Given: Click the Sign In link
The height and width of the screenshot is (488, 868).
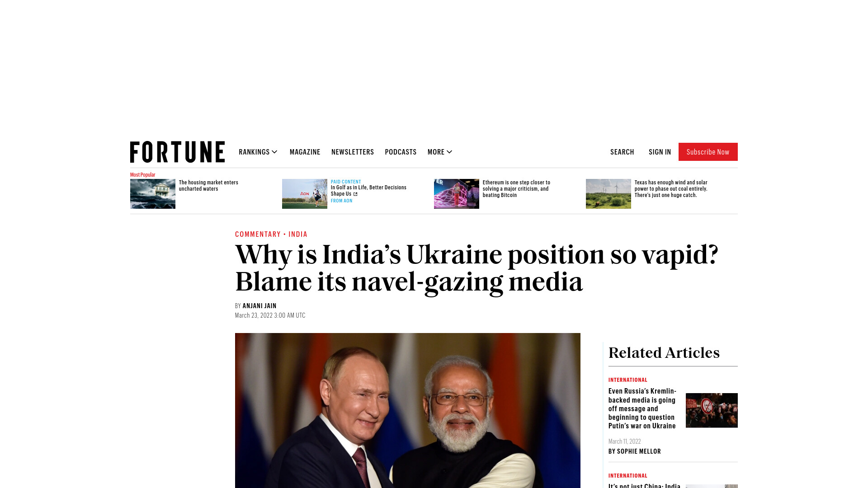Looking at the screenshot, I should point(660,152).
